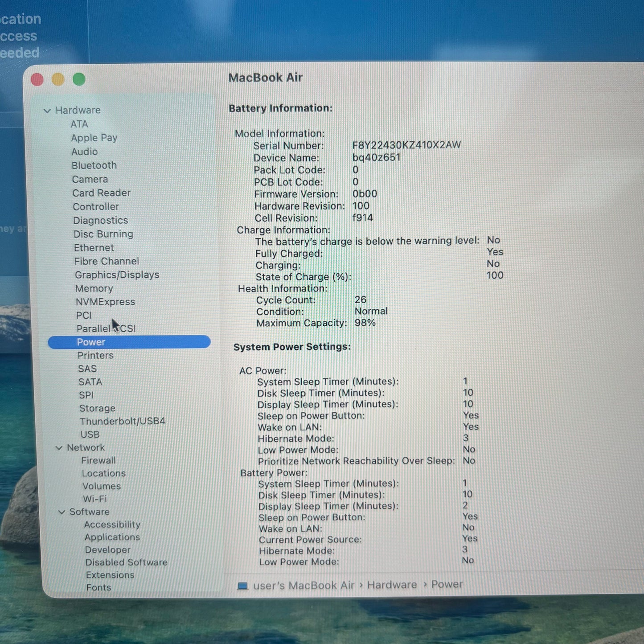
Task: Open the Developer sidebar item
Action: 108,550
